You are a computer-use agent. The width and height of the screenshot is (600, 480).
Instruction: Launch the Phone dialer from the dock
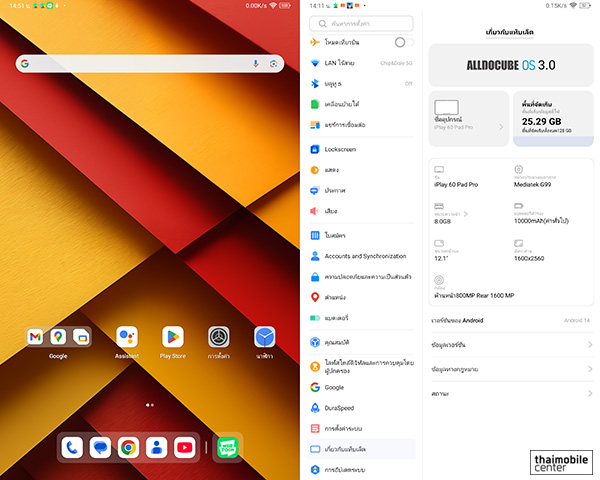72,447
